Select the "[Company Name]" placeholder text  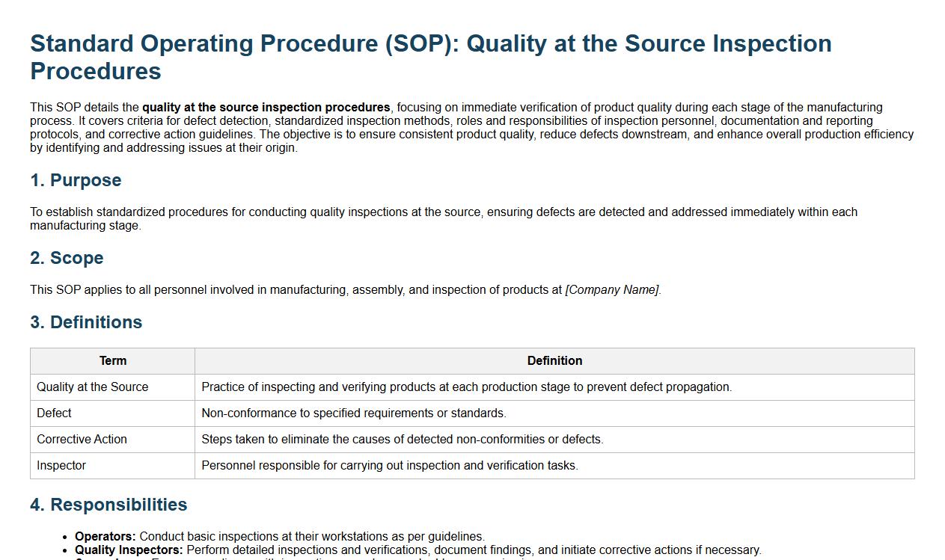(x=612, y=290)
